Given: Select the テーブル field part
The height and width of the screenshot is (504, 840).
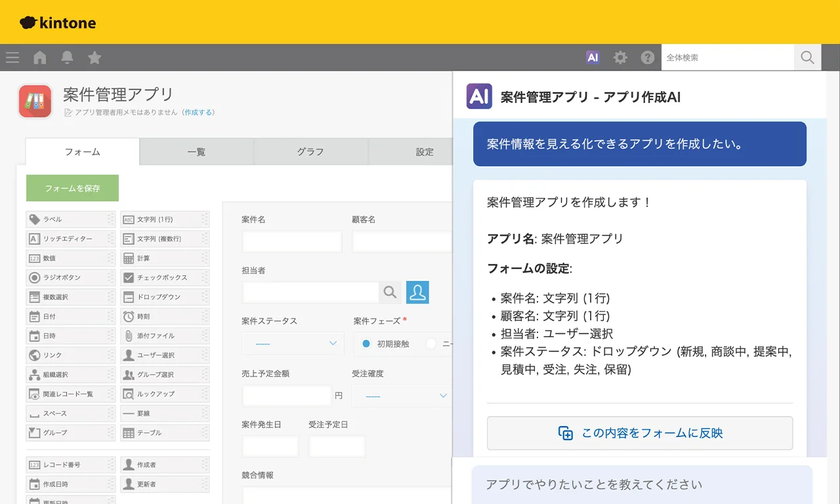Looking at the screenshot, I should 165,432.
